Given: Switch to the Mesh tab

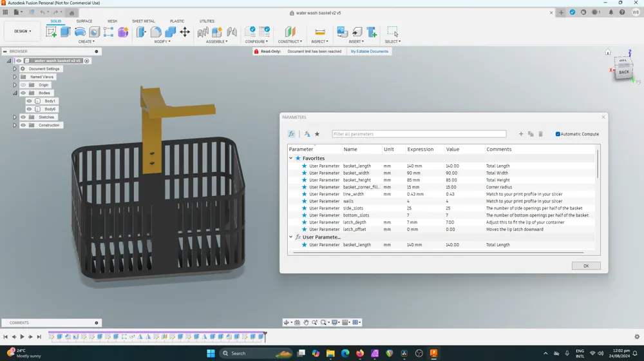Looking at the screenshot, I should [112, 21].
